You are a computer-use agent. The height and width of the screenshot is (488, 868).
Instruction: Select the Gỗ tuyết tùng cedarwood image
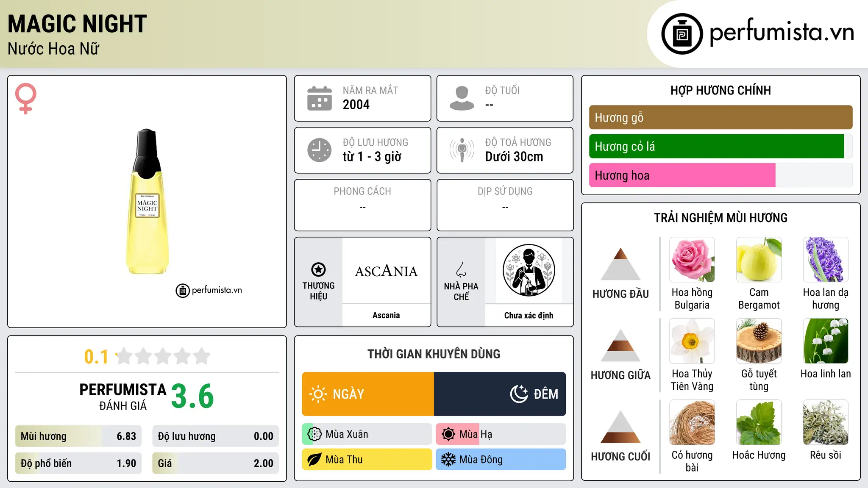(759, 341)
